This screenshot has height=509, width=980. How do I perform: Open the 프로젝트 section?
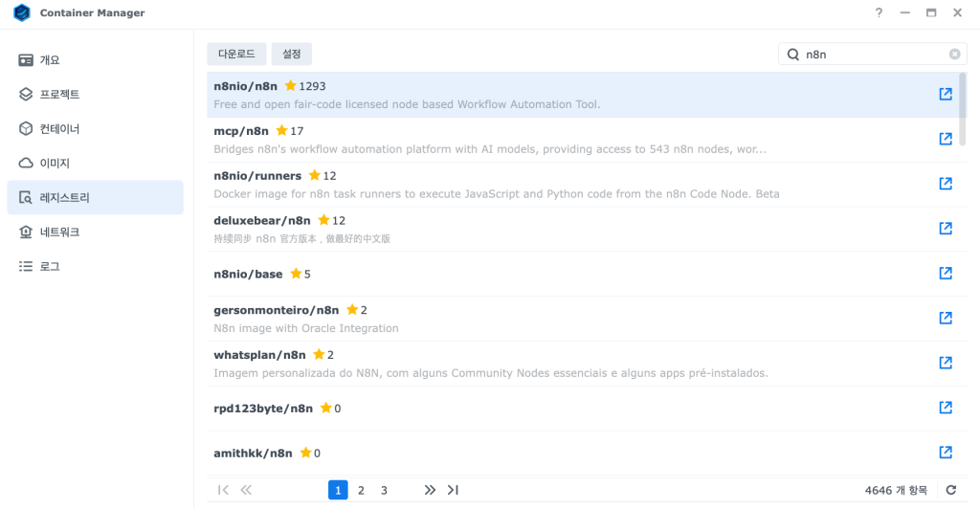point(95,95)
